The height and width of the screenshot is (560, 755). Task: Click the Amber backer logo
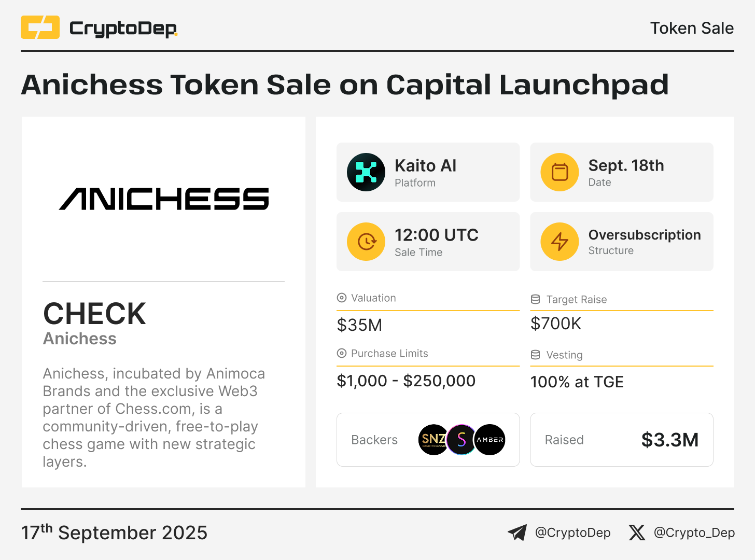coord(490,440)
